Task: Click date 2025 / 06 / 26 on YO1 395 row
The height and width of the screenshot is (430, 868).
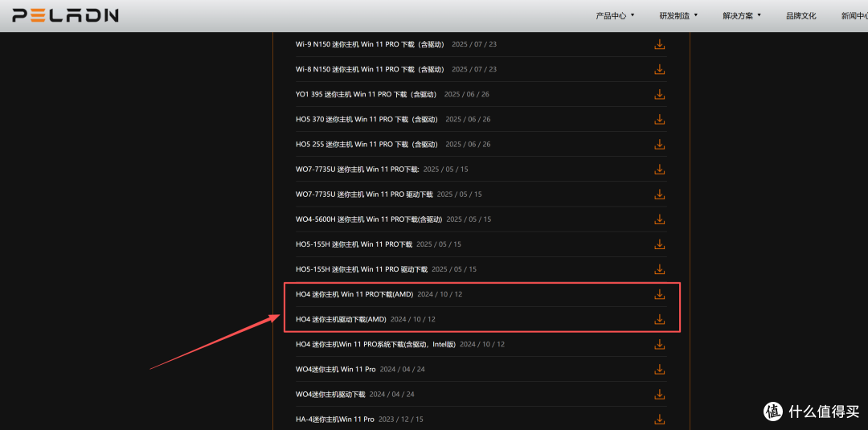Action: tap(467, 94)
